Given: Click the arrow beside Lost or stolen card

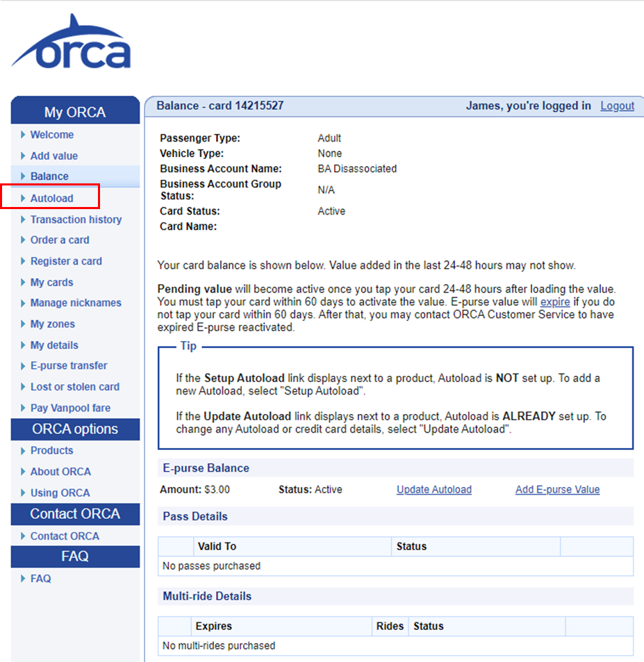Looking at the screenshot, I should [23, 387].
